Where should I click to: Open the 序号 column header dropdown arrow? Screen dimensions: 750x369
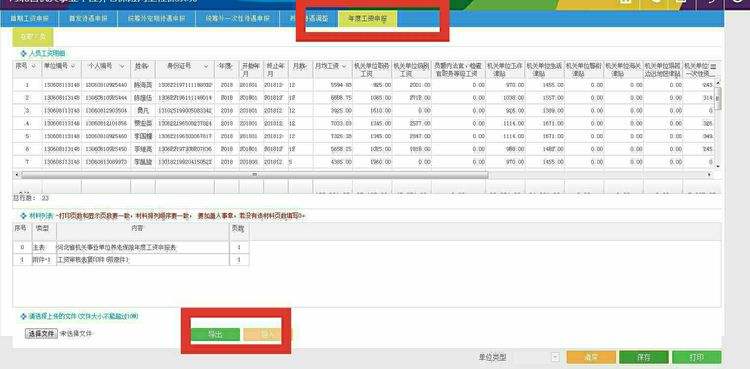(33, 66)
